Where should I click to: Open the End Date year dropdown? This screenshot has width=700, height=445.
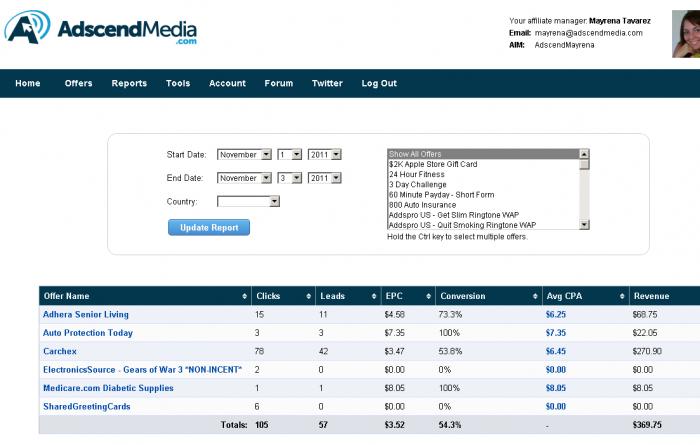325,178
